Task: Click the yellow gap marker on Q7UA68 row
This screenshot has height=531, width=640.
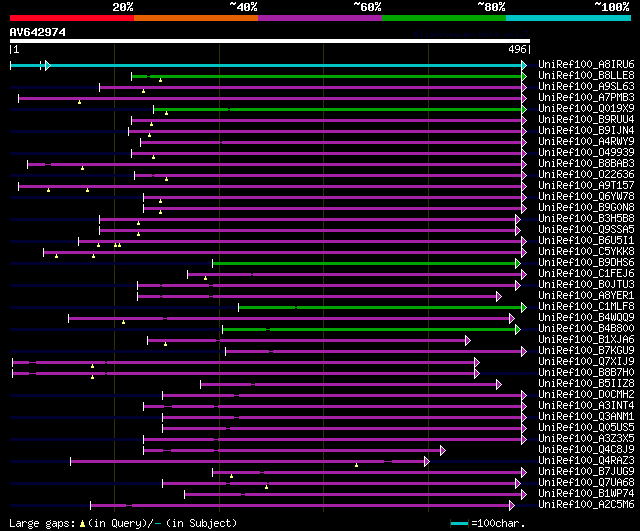Action: pos(267,487)
